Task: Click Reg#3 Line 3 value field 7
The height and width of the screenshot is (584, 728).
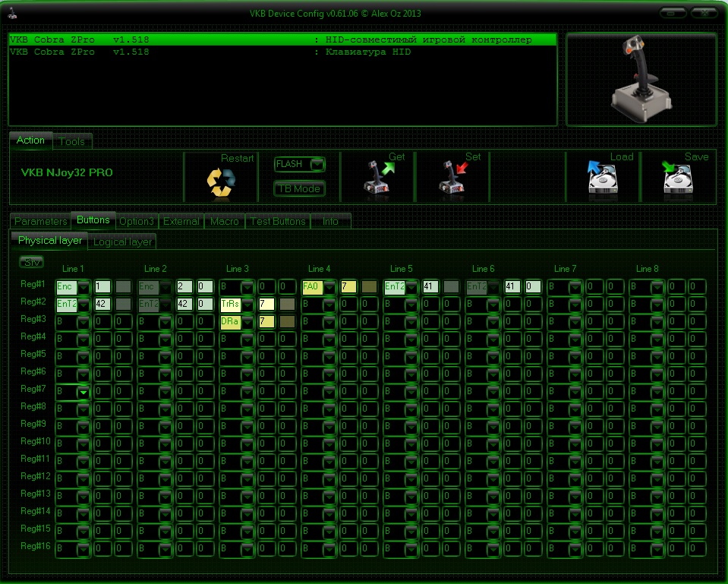Action: pos(266,321)
